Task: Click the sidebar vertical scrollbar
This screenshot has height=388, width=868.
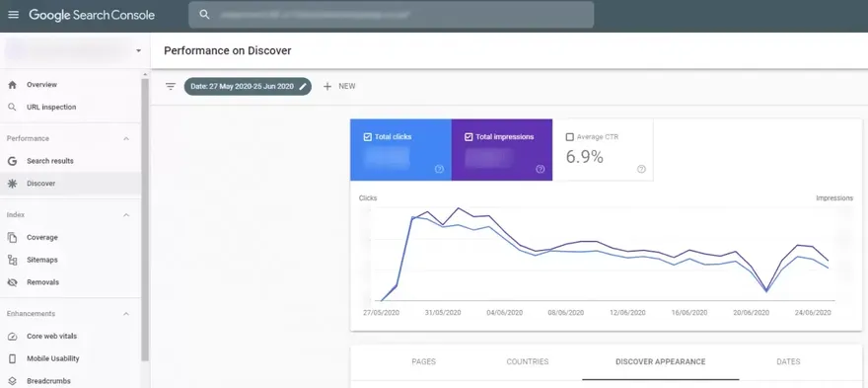Action: (145, 219)
